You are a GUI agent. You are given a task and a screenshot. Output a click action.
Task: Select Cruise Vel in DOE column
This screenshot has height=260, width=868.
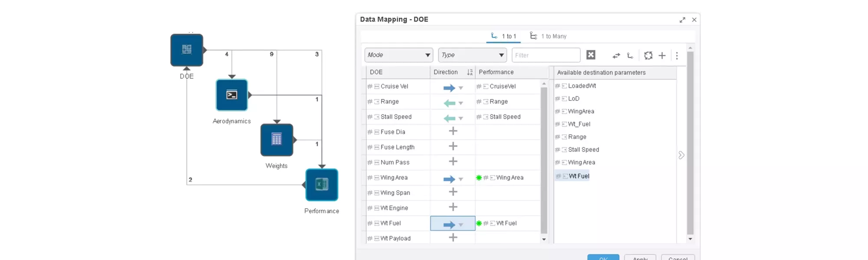[x=394, y=86]
